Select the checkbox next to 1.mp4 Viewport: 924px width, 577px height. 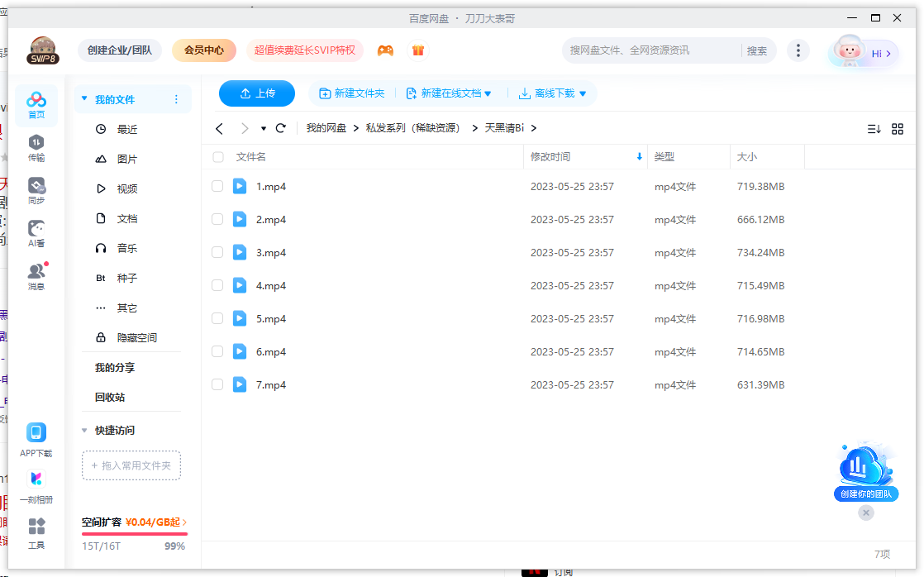click(217, 186)
